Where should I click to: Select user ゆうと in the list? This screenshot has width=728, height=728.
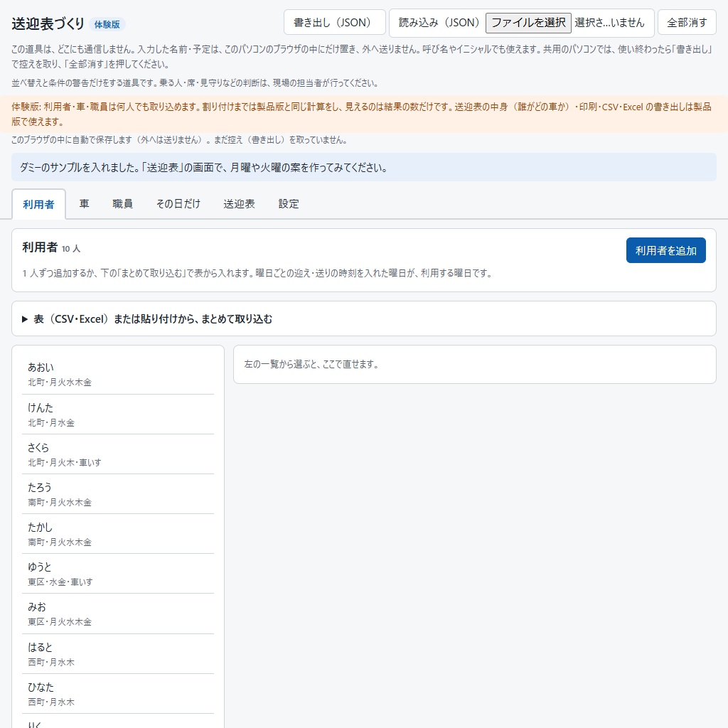118,574
